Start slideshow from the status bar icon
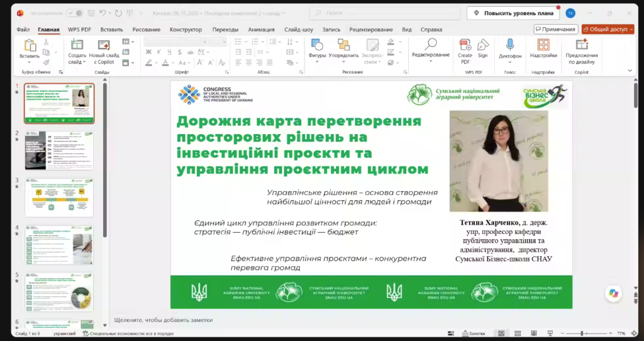644x341 pixels. (x=550, y=333)
